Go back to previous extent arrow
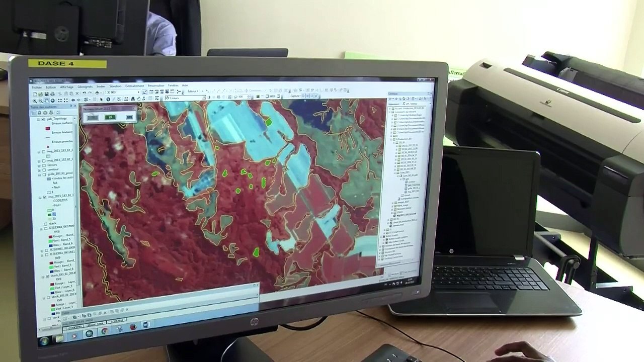This screenshot has height=362, width=644. [x=73, y=100]
